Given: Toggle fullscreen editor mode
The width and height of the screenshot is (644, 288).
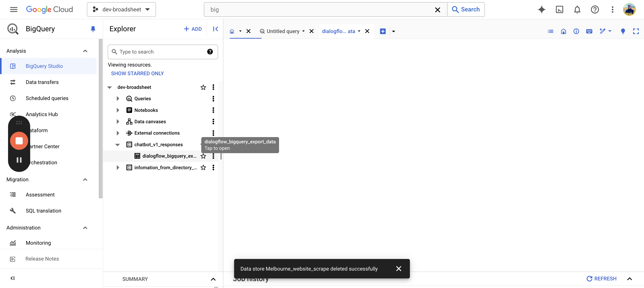Looking at the screenshot, I should coord(636,31).
